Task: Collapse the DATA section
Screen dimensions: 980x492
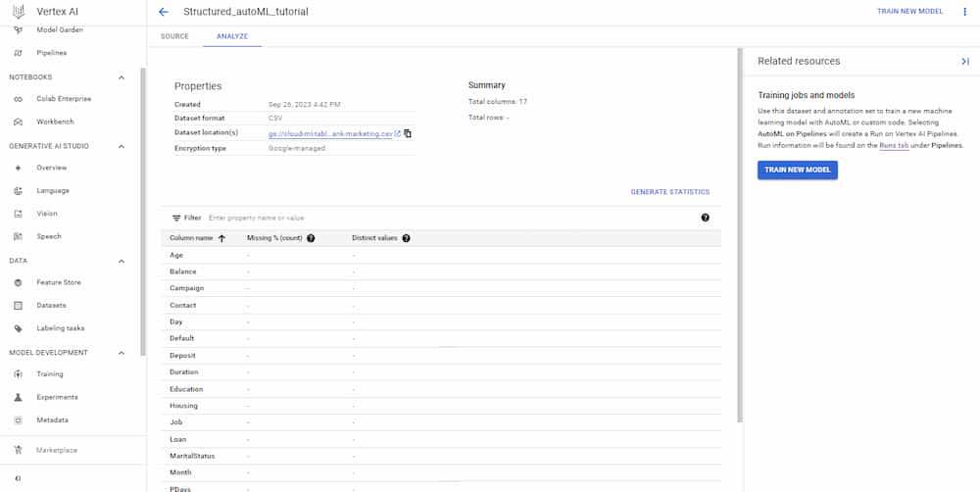Action: [122, 261]
